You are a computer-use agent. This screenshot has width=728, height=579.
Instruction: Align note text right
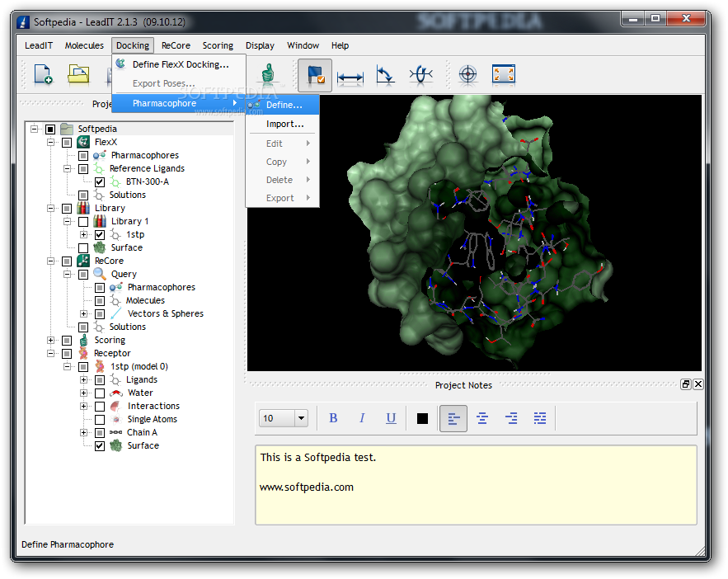pyautogui.click(x=511, y=418)
